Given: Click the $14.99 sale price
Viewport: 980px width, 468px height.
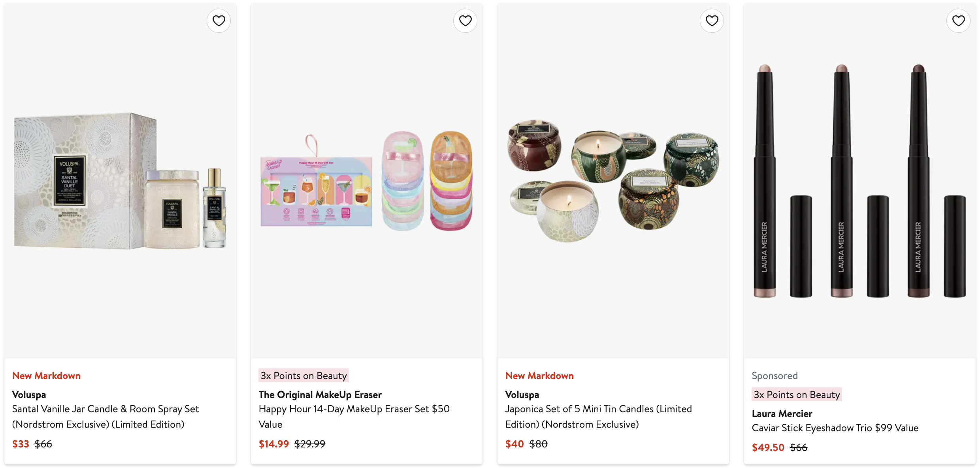Looking at the screenshot, I should tap(274, 444).
